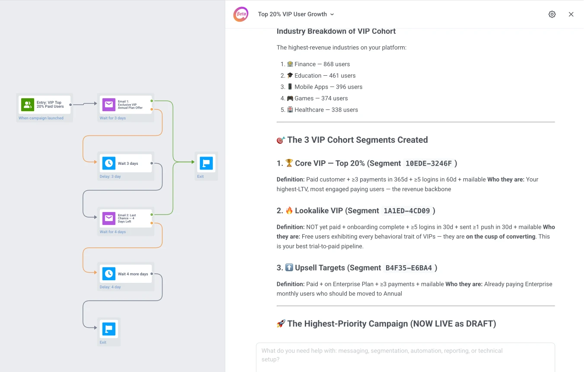588x372 pixels.
Task: Click the bottom Exit node flag icon
Action: pyautogui.click(x=109, y=329)
